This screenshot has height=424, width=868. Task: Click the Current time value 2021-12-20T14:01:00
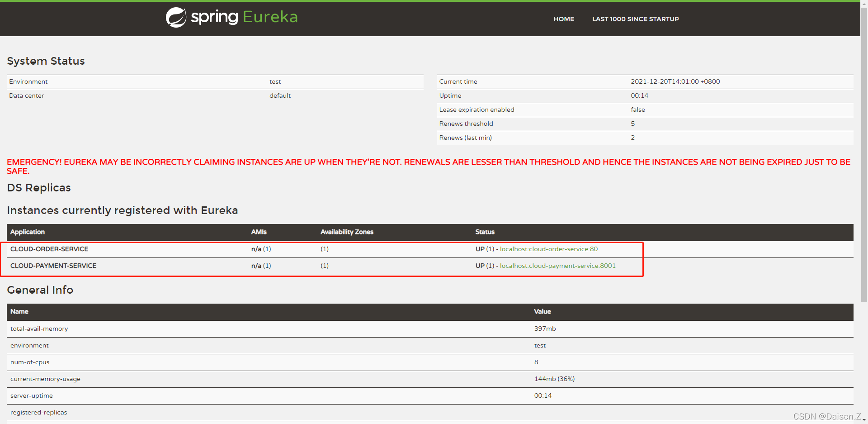point(675,81)
